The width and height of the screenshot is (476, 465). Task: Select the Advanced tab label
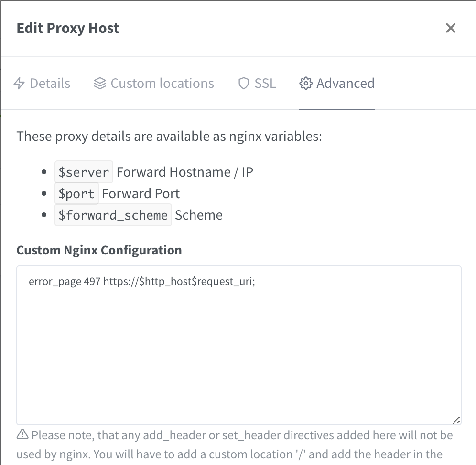(345, 84)
